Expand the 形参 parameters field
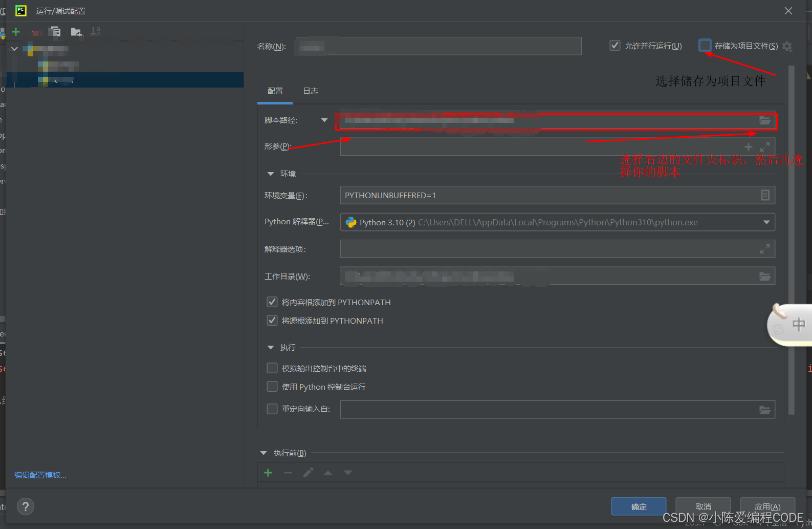812x529 pixels. point(765,147)
